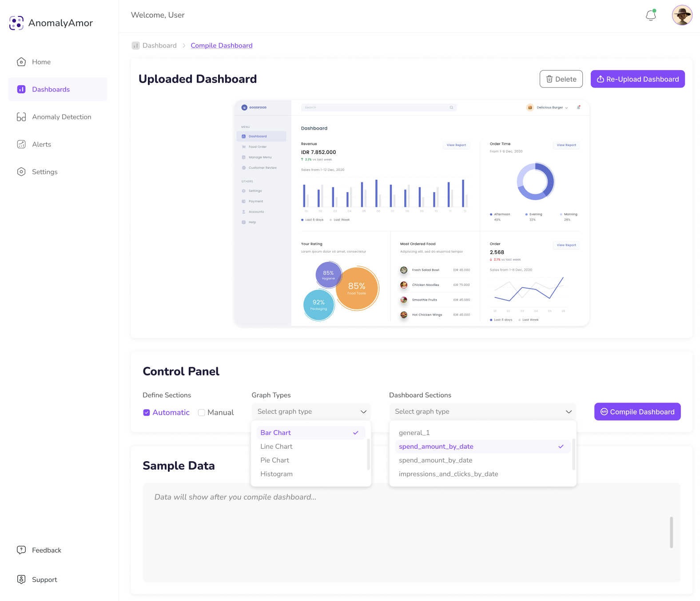The width and height of the screenshot is (700, 601).
Task: Click the Support icon in sidebar
Action: point(21,580)
